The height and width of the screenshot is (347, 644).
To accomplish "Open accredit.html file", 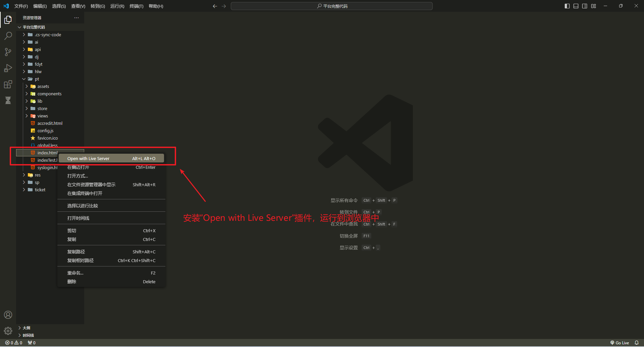I will [x=50, y=123].
